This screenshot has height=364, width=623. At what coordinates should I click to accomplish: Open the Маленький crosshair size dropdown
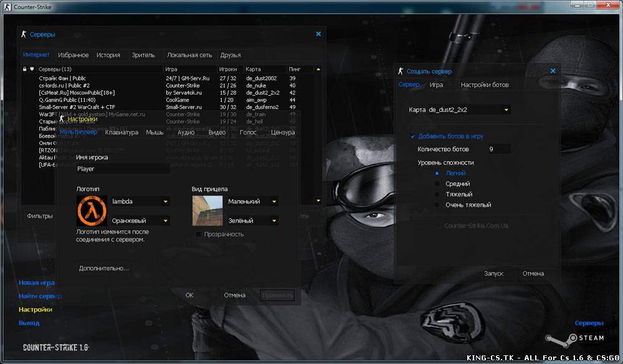point(252,202)
